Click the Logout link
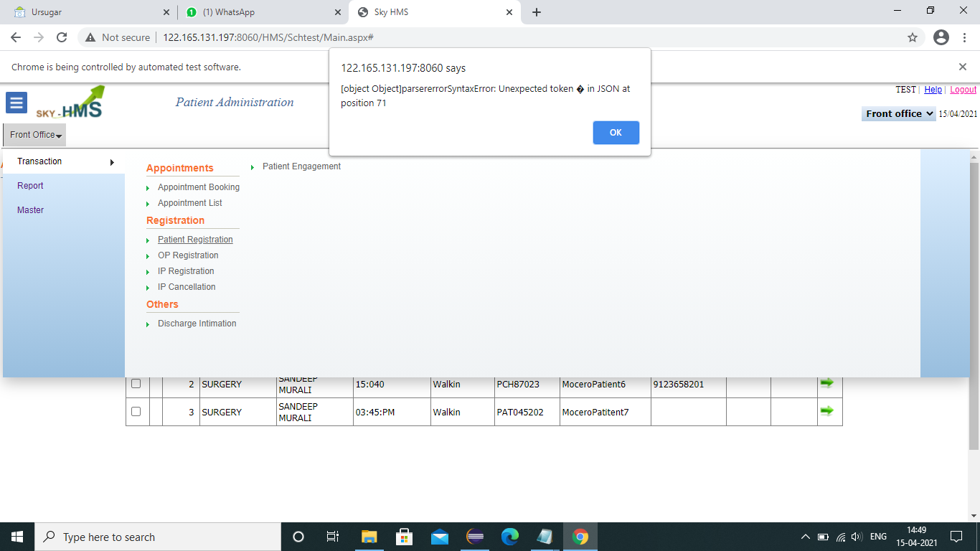 [x=963, y=90]
